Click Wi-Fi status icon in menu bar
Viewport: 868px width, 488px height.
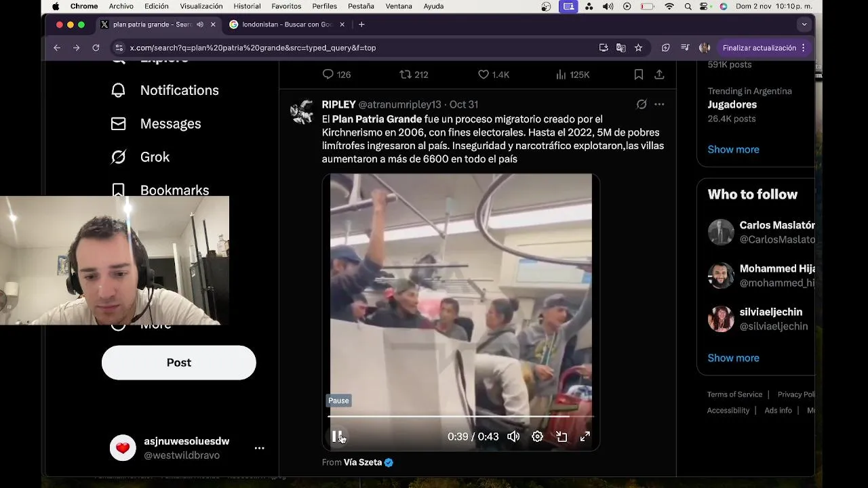tap(669, 6)
